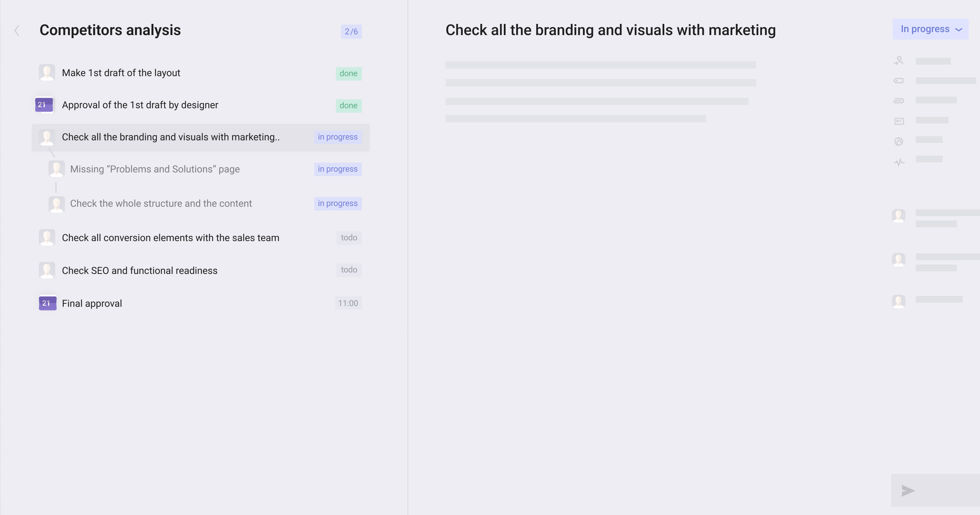
Task: Go back using the left chevron arrow
Action: tap(17, 31)
